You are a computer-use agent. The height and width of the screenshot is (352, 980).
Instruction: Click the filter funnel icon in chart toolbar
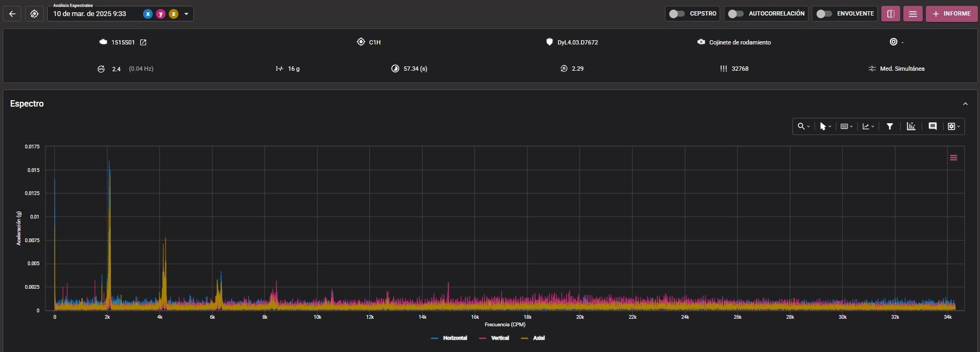tap(889, 126)
